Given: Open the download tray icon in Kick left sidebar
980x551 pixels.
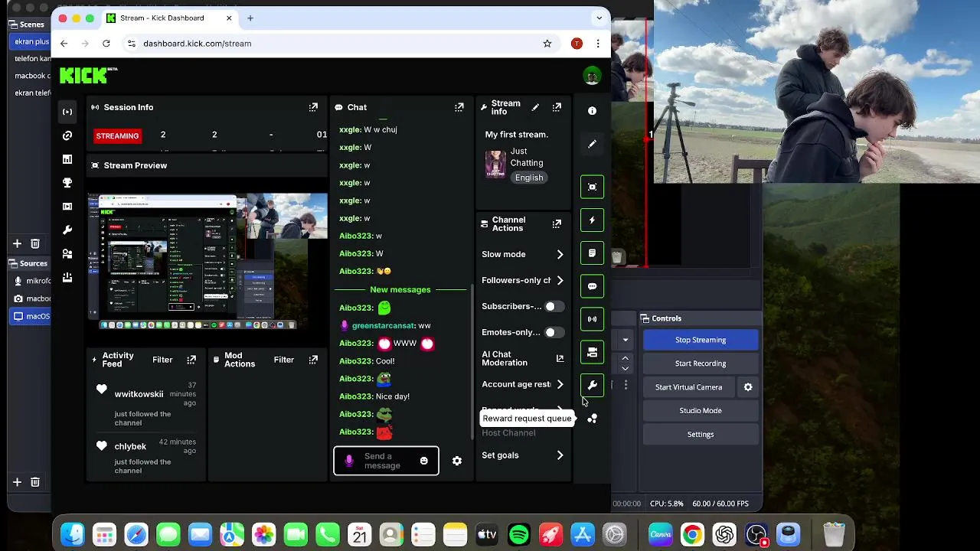Looking at the screenshot, I should 67,278.
